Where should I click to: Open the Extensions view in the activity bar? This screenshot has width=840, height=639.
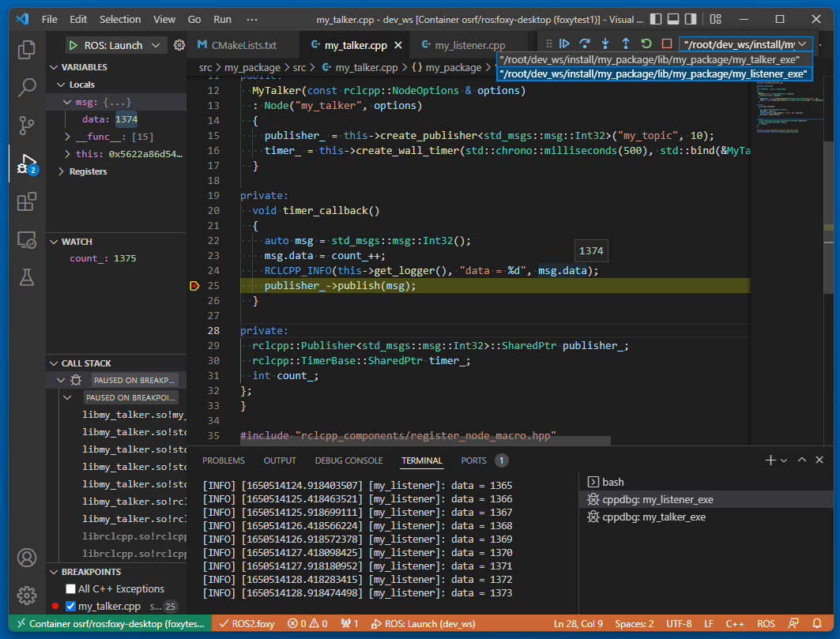point(26,201)
